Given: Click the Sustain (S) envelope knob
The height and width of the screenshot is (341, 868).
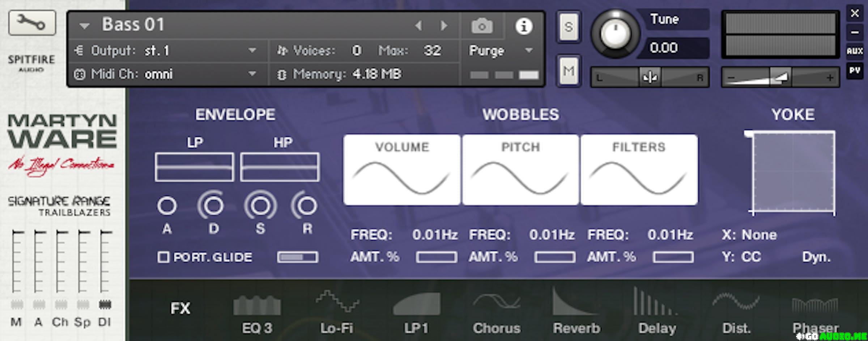Looking at the screenshot, I should [260, 206].
